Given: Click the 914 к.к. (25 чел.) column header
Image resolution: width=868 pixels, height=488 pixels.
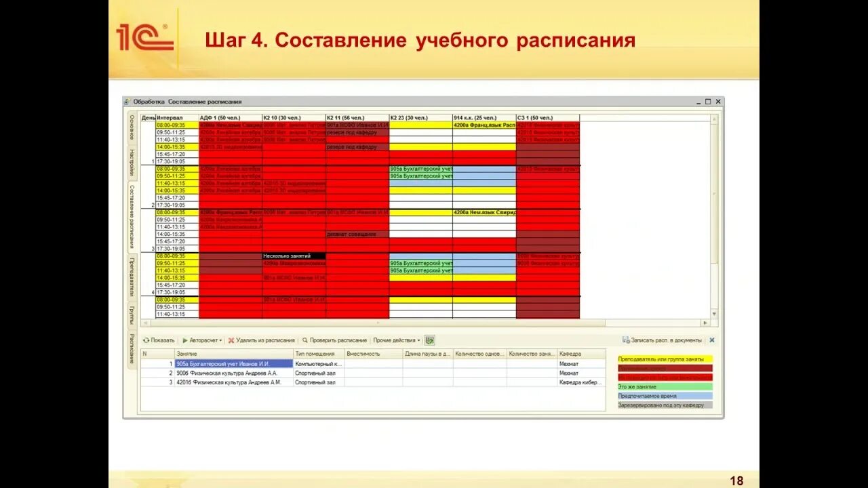Looking at the screenshot, I should click(484, 118).
